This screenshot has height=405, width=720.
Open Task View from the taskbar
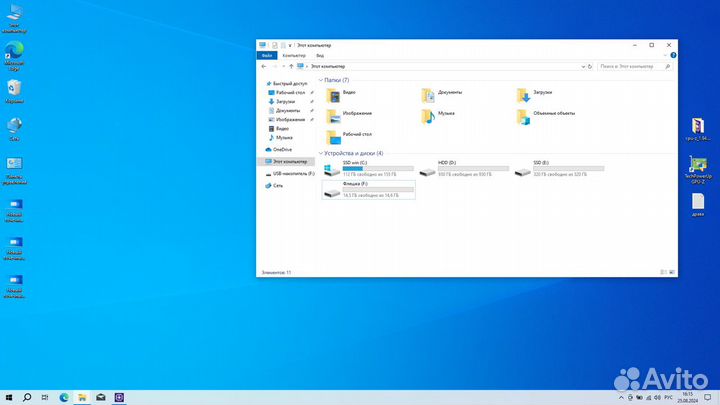[45, 397]
